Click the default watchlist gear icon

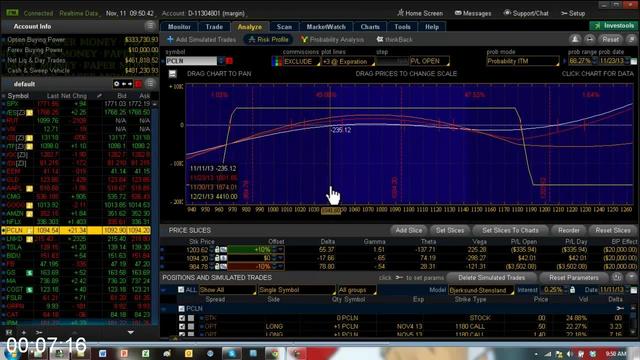click(x=117, y=84)
